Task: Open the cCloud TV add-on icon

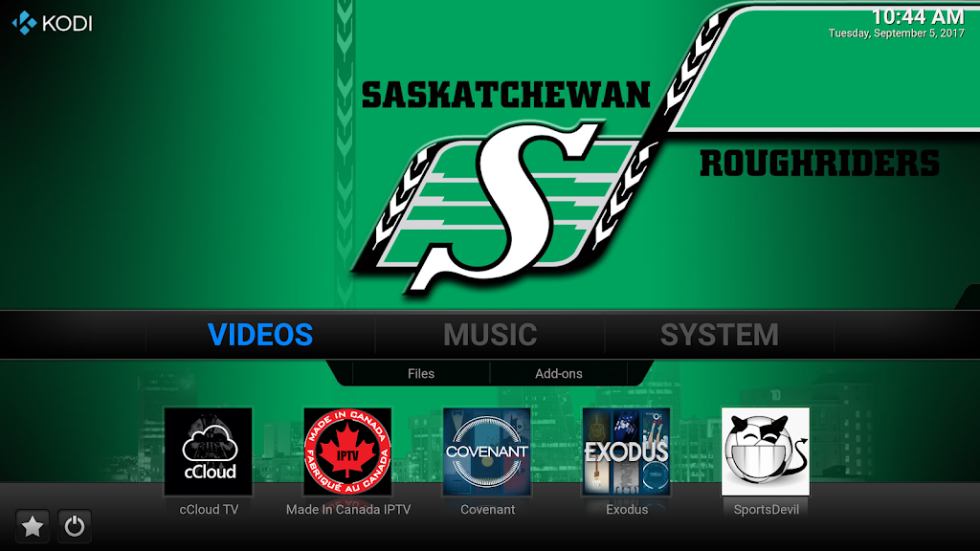Action: 208,452
